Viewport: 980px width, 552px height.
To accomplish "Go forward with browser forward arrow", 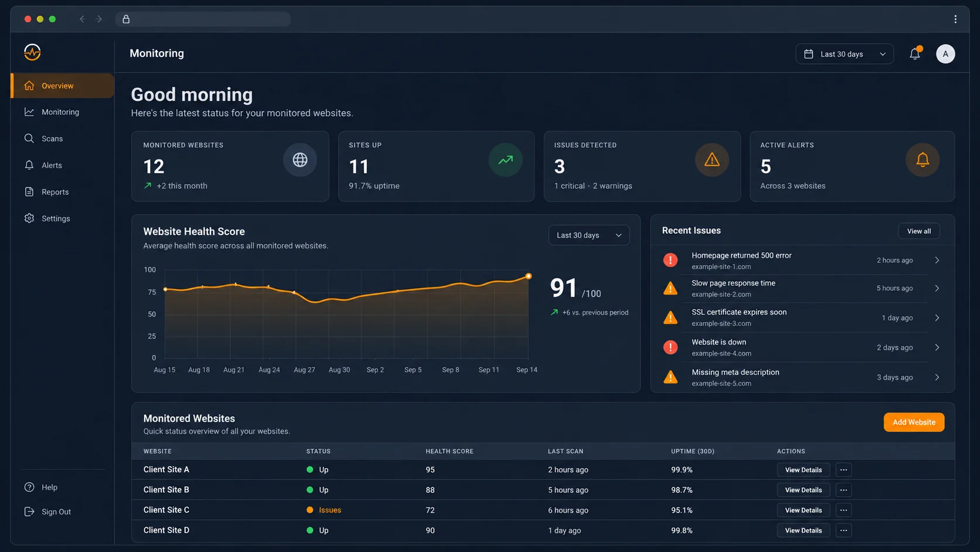I will pos(98,19).
